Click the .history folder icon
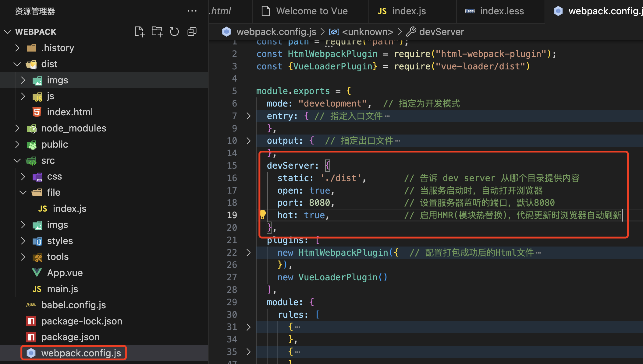643x364 pixels. coord(32,48)
